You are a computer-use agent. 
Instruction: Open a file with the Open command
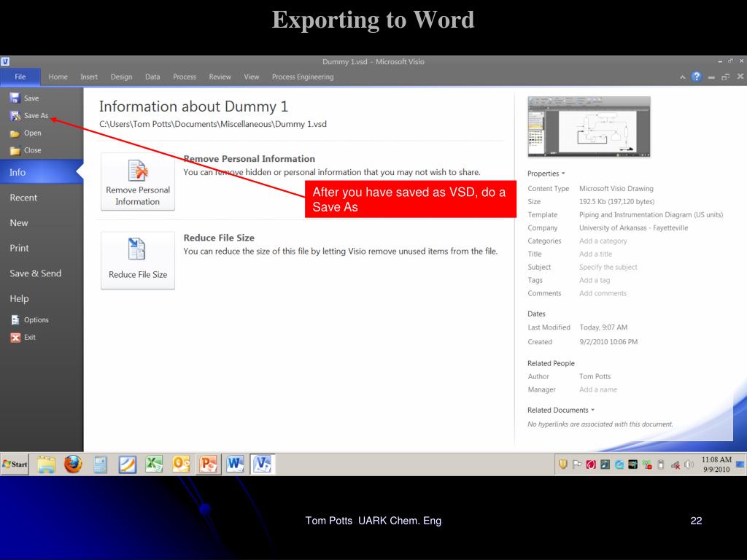pyautogui.click(x=26, y=133)
